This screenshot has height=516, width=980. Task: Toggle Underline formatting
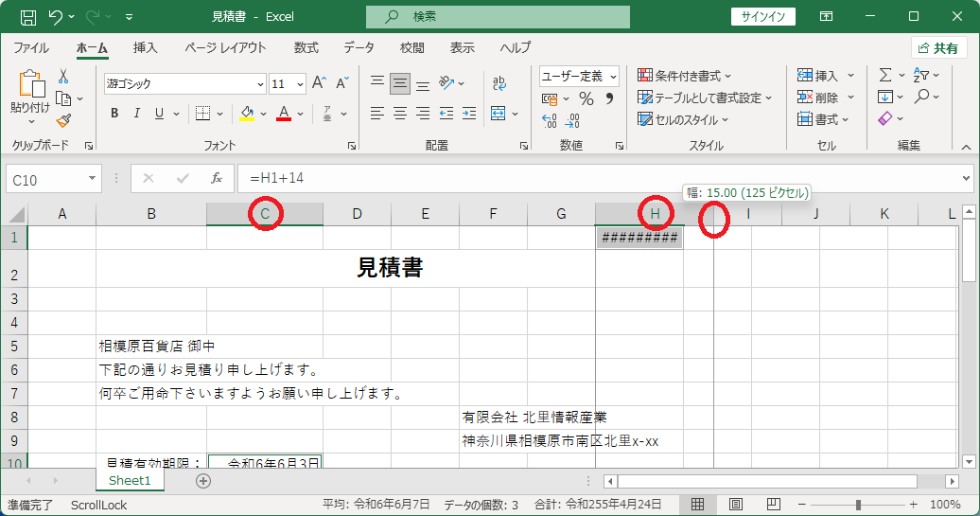pyautogui.click(x=159, y=114)
